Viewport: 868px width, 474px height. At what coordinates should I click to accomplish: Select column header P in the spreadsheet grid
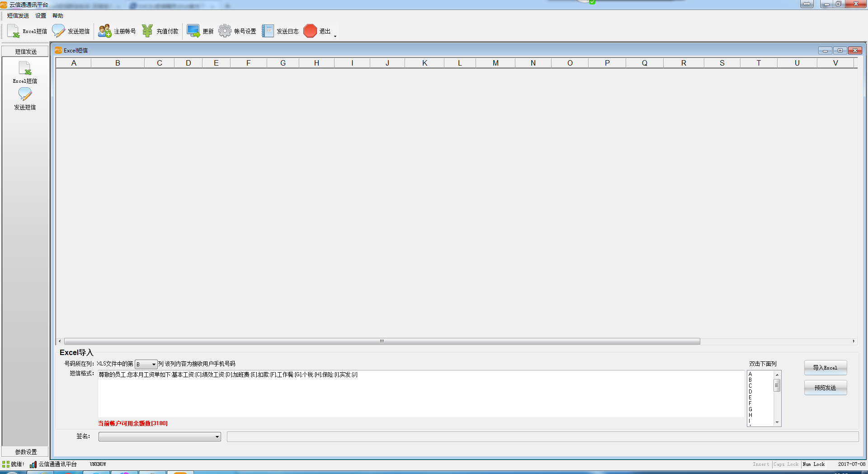[x=607, y=63]
